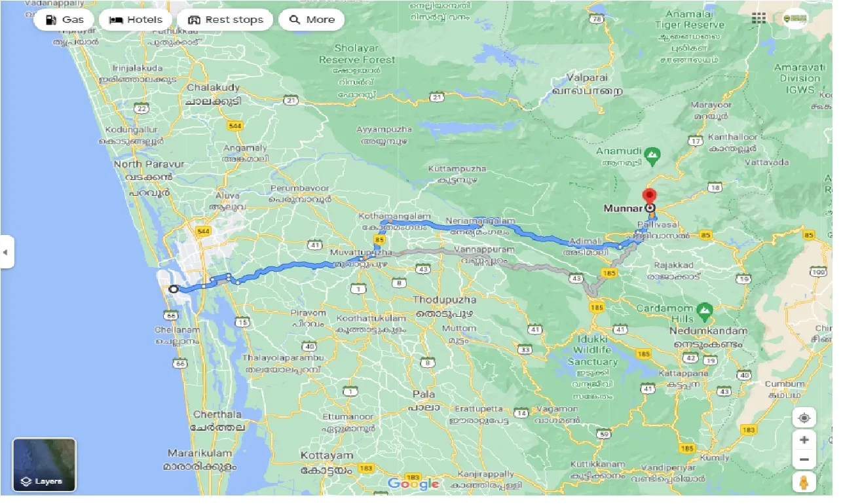Viewport: 841px width, 504px height.
Task: Zoom out with the minus button
Action: (x=804, y=459)
